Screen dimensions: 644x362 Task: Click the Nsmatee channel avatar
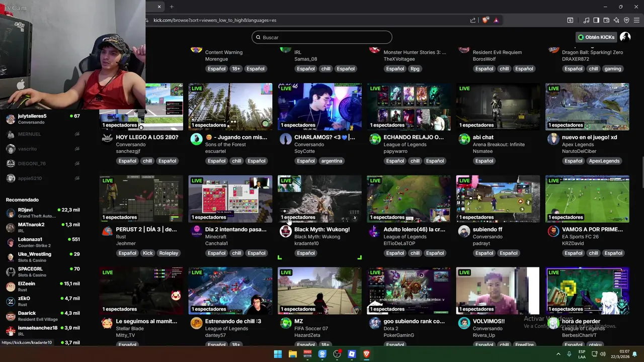pos(464,139)
